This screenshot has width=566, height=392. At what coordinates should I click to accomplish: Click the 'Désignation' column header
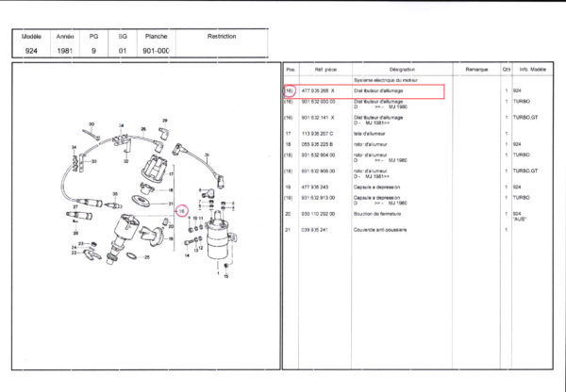[x=401, y=71]
